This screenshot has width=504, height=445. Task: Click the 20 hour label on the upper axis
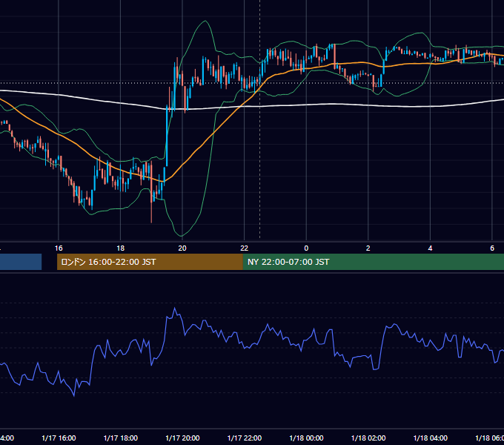pyautogui.click(x=182, y=248)
